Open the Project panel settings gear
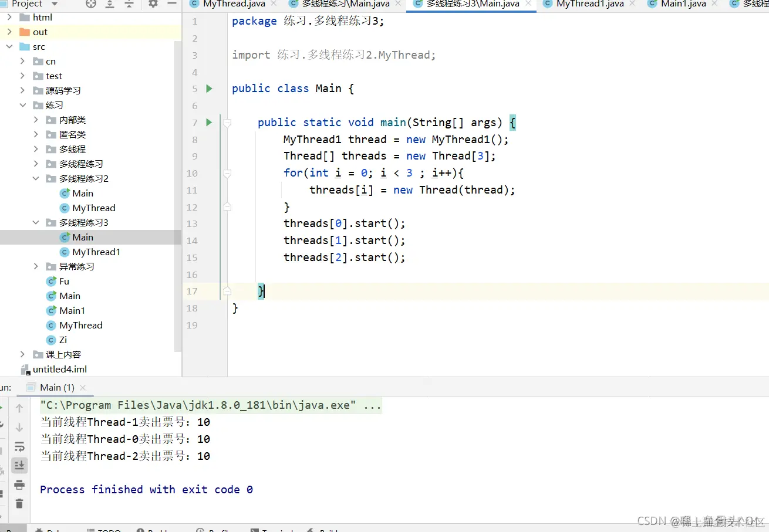Screen dimensions: 769x532 pos(153,4)
